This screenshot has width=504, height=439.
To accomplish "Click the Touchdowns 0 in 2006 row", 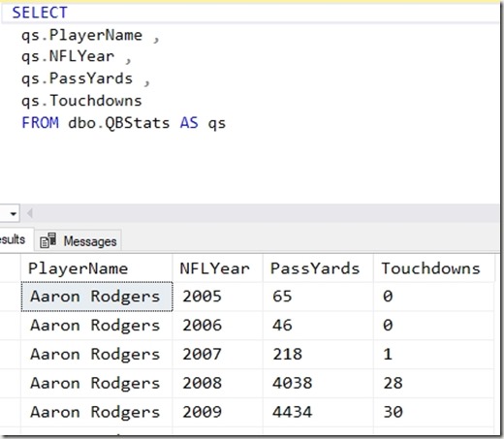I will [434, 326].
